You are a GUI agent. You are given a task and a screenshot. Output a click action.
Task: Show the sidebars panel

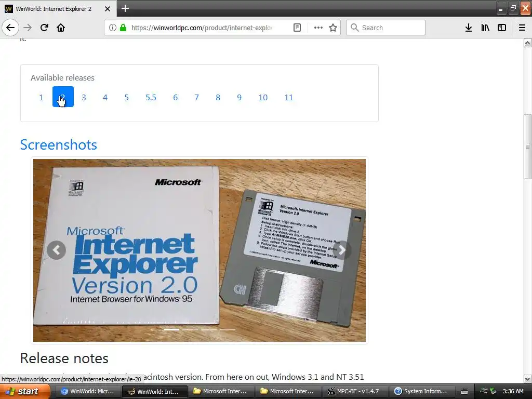pos(502,28)
